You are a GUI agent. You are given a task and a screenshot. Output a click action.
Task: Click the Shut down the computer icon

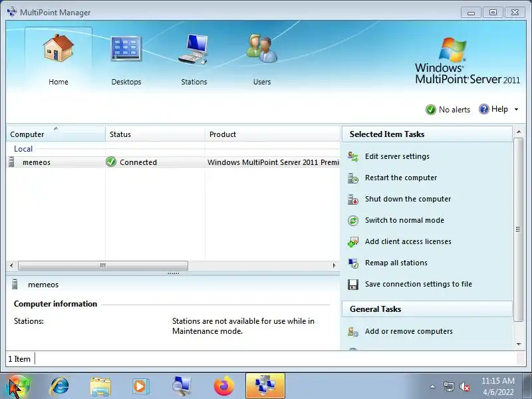[x=353, y=199]
